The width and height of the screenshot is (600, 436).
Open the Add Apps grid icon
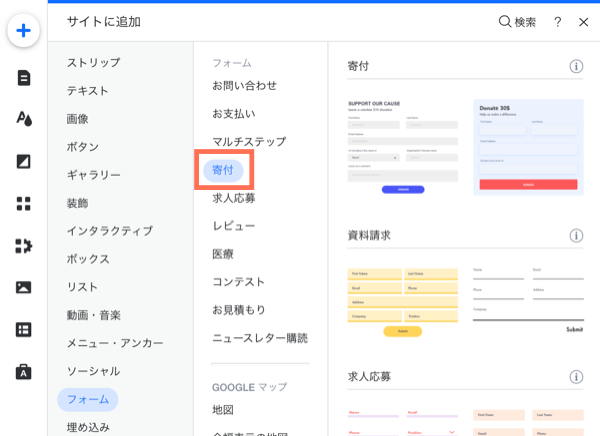click(x=24, y=204)
